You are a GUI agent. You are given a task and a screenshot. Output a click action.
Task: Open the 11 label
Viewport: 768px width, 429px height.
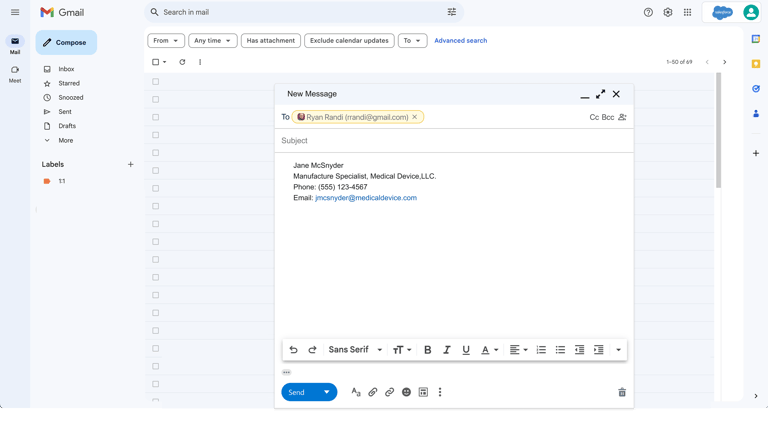[62, 181]
